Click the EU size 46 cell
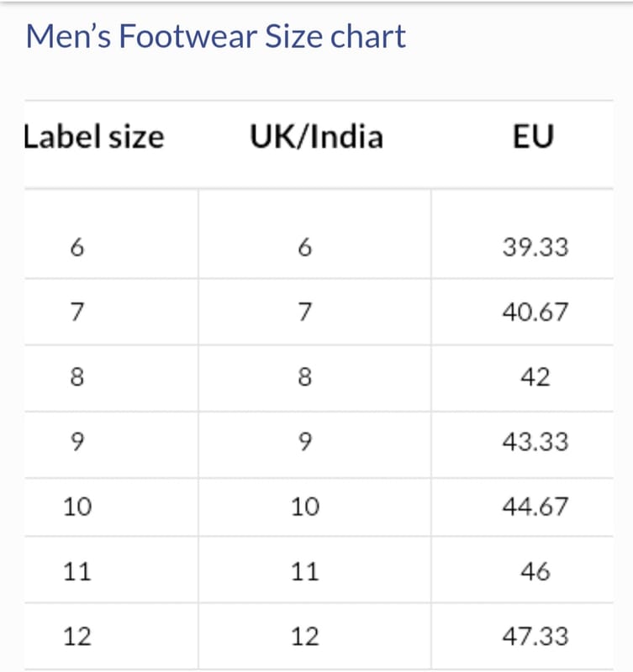This screenshot has height=672, width=633. (x=535, y=572)
